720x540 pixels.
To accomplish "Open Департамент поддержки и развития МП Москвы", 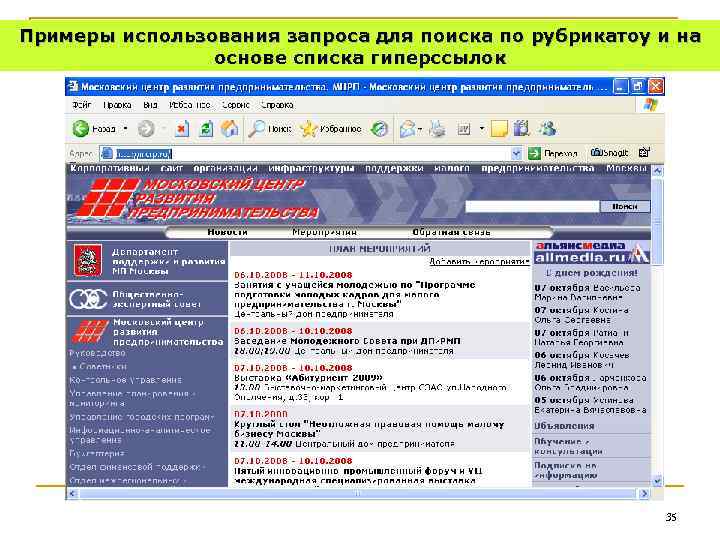I will pyautogui.click(x=169, y=261).
